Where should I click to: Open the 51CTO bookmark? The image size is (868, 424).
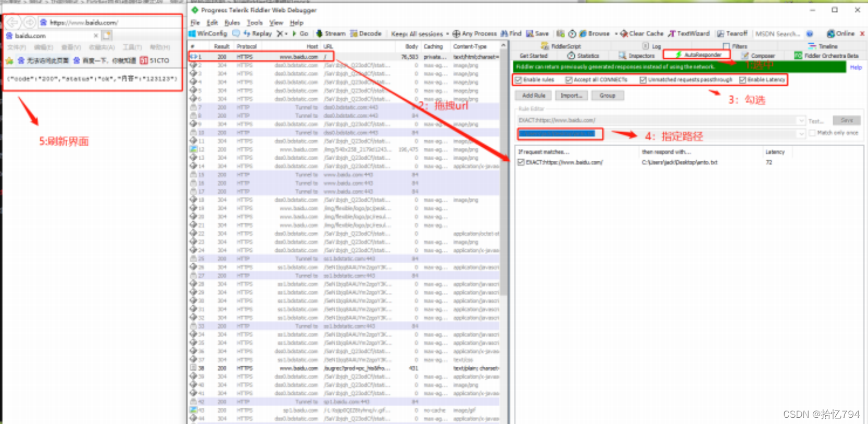pos(155,60)
